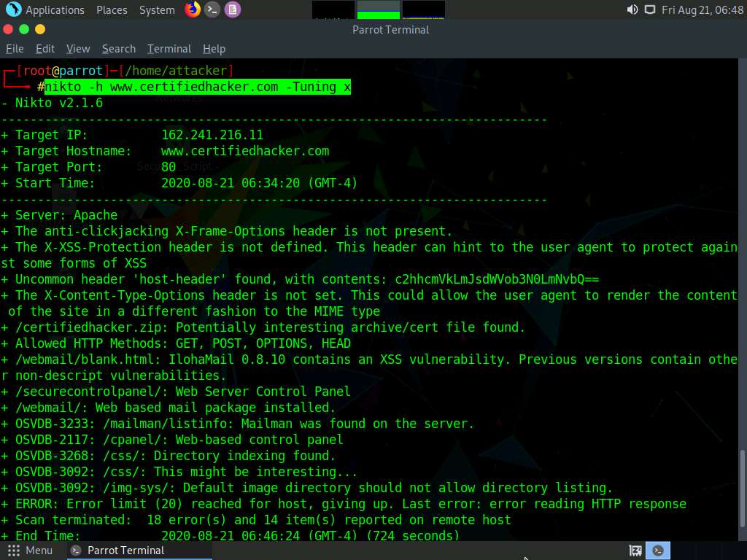Click the yellow window button
Screen dimensions: 747x560
[x=40, y=29]
